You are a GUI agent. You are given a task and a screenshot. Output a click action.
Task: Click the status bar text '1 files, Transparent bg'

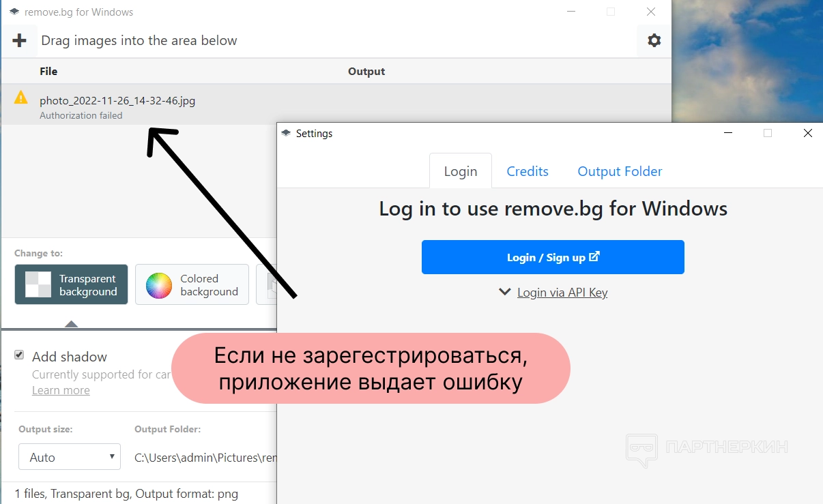click(x=73, y=494)
